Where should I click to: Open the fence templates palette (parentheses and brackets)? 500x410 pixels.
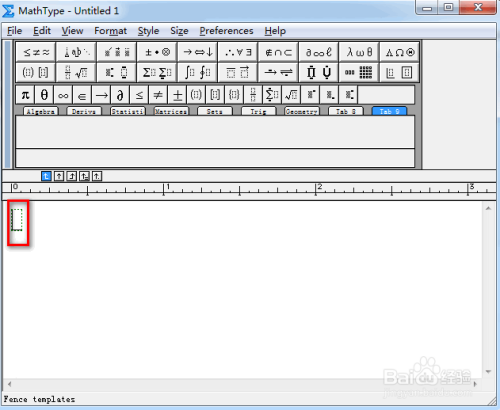point(36,72)
